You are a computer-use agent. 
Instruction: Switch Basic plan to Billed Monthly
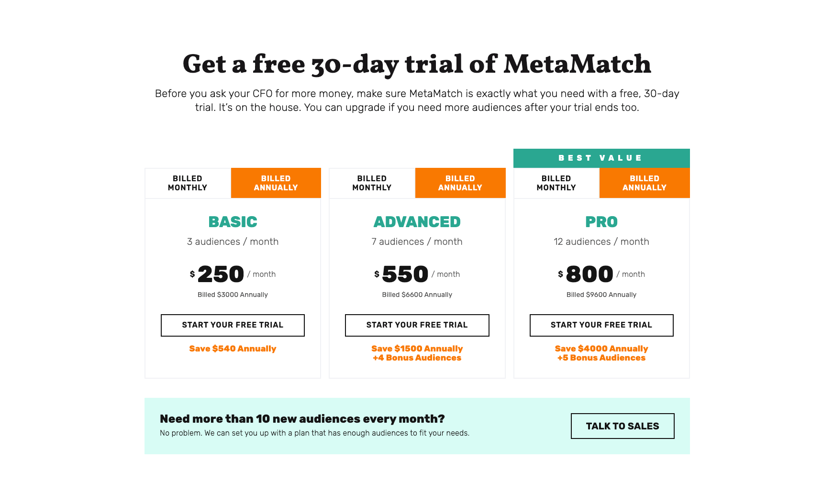(188, 183)
